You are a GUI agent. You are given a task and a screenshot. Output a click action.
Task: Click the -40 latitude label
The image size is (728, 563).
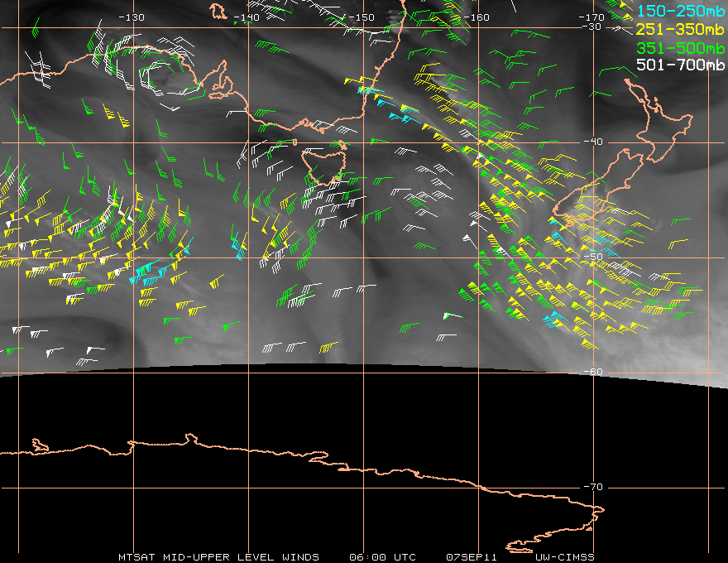tap(593, 142)
